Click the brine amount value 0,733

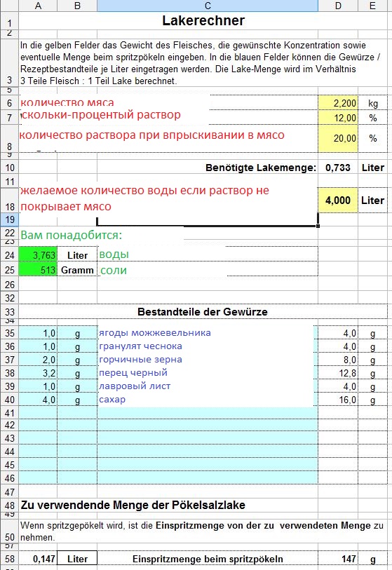point(338,168)
